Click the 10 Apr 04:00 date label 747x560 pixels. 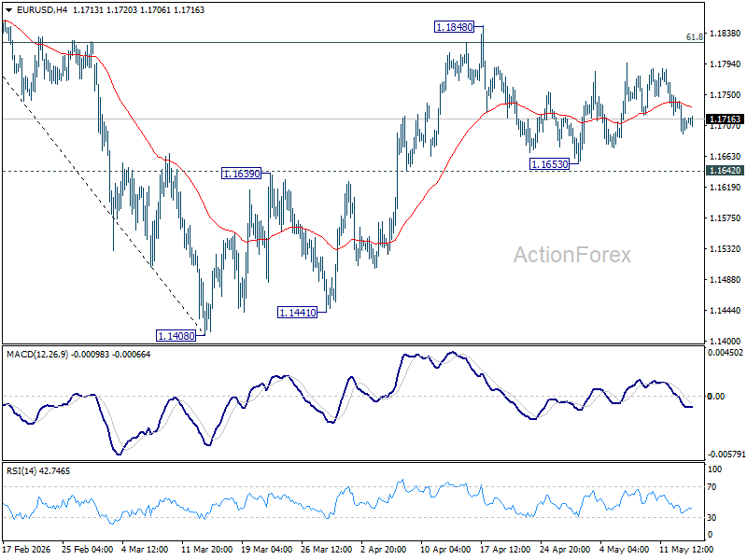pos(445,550)
